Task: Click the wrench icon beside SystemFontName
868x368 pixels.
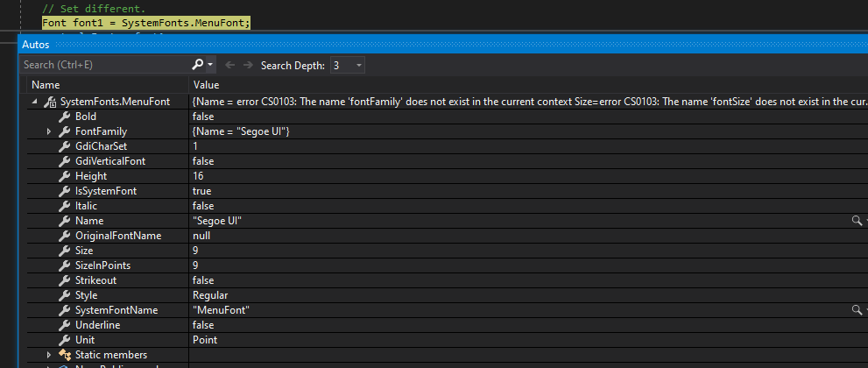Action: [64, 311]
